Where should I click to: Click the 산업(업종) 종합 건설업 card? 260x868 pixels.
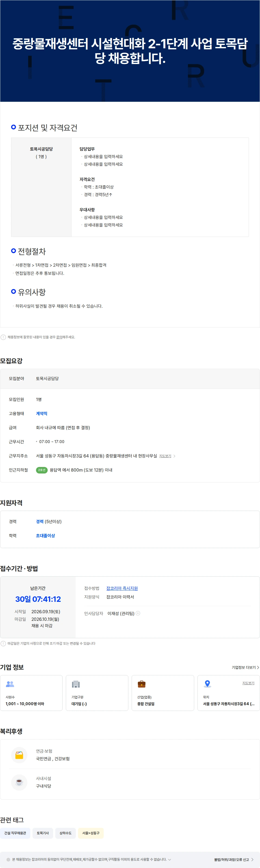(163, 693)
